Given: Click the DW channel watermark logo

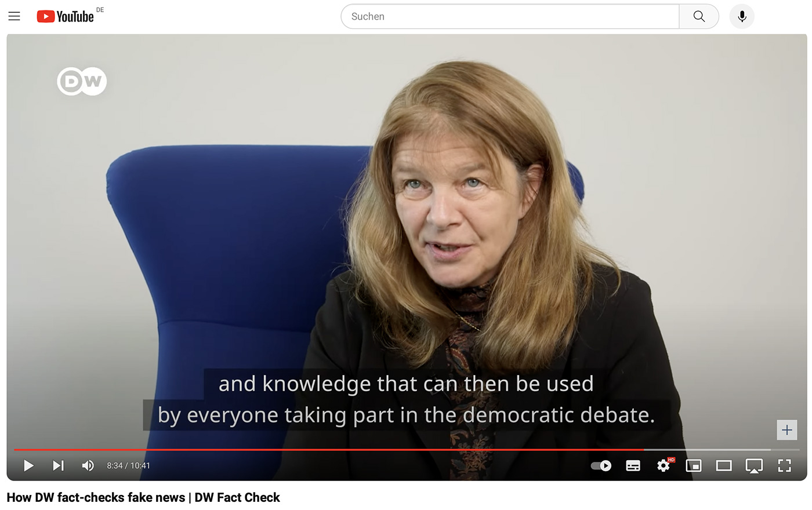Looking at the screenshot, I should click(x=82, y=82).
